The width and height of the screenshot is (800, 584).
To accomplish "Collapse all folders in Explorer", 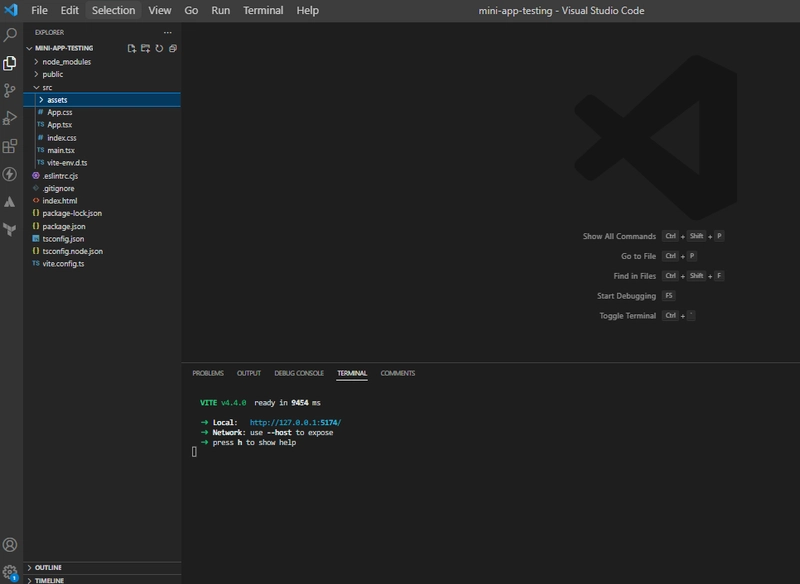I will pyautogui.click(x=173, y=48).
